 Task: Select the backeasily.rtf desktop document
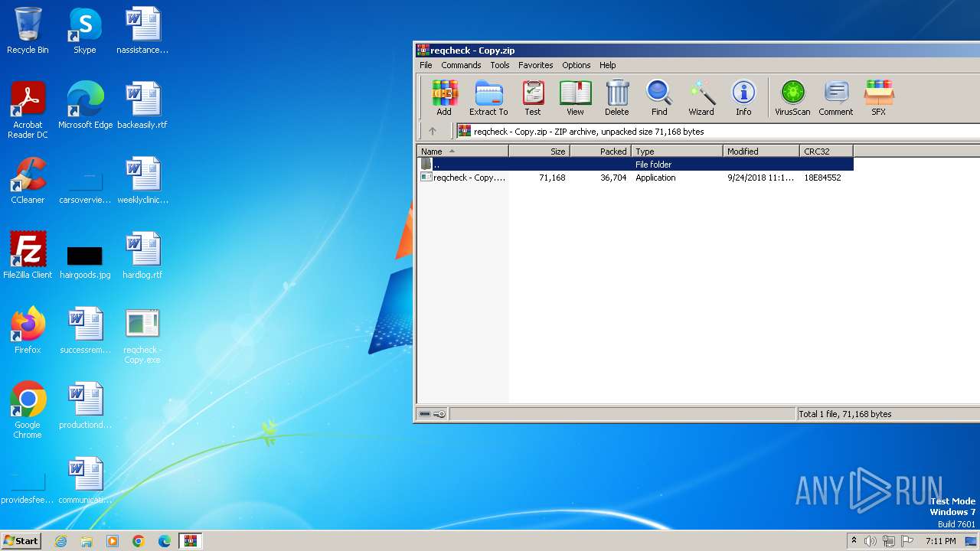142,106
